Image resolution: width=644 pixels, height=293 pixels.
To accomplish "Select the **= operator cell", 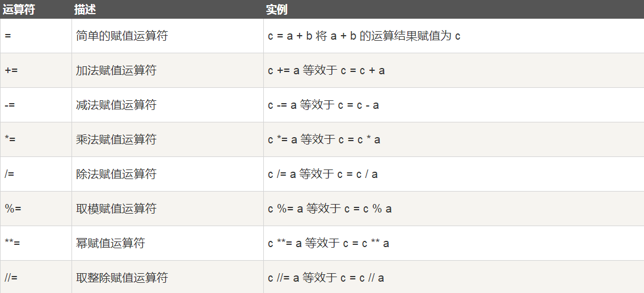I will (x=12, y=244).
